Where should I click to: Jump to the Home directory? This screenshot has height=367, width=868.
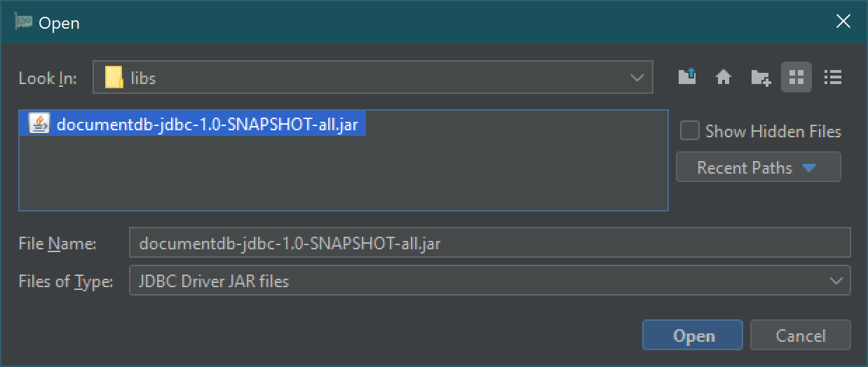click(724, 77)
